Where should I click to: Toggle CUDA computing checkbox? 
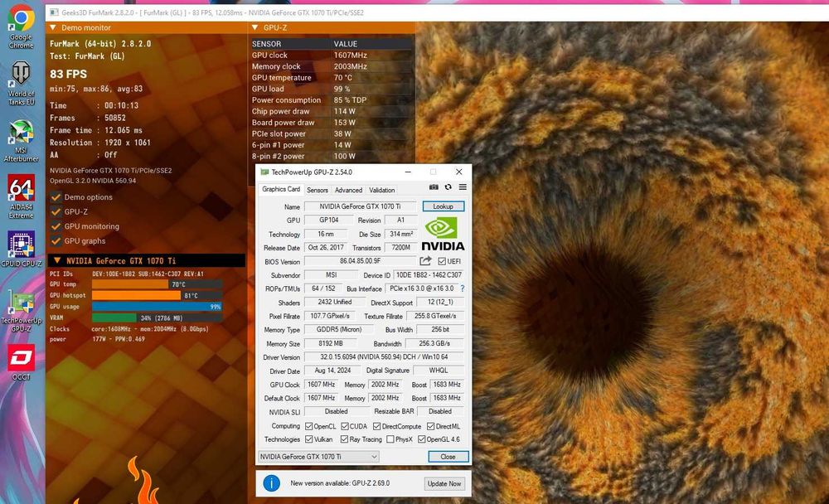click(x=345, y=426)
